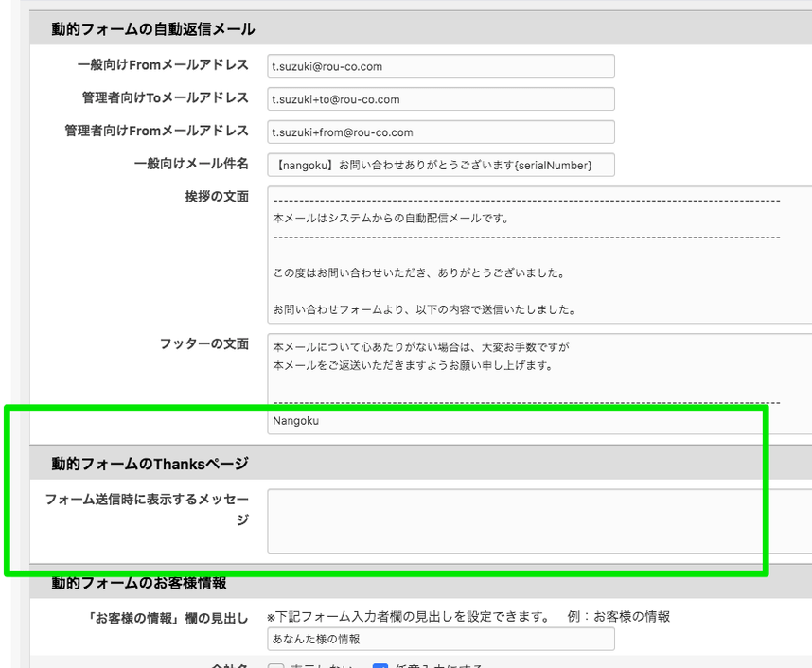Click the 動的フォームの自動返信メール section header
Image resolution: width=812 pixels, height=668 pixels.
coord(153,29)
